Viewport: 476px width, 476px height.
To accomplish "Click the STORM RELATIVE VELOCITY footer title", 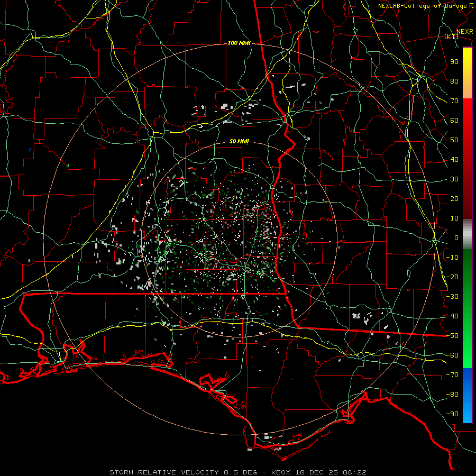I will click(164, 472).
